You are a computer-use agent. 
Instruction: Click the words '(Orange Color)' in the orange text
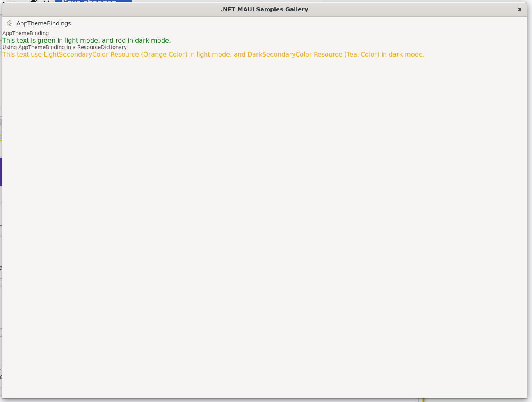click(164, 54)
